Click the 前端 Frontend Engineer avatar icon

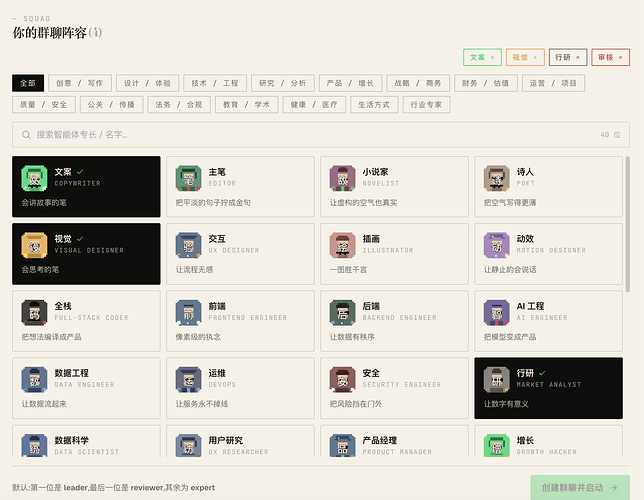(x=188, y=313)
